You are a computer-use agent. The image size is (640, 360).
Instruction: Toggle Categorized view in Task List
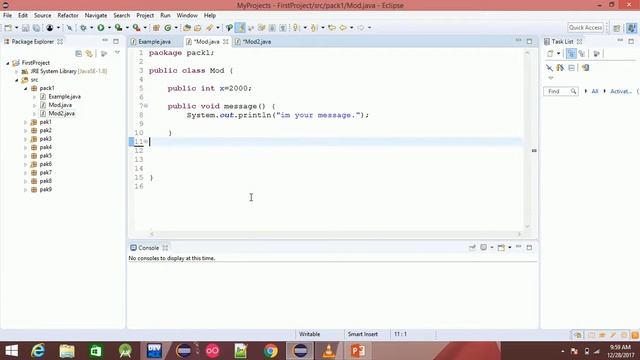pyautogui.click(x=571, y=53)
